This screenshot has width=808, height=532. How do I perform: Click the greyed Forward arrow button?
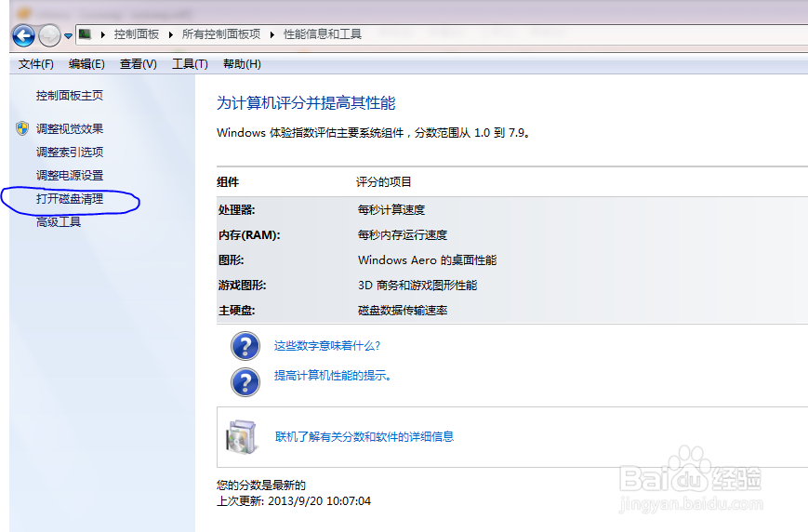tap(49, 35)
